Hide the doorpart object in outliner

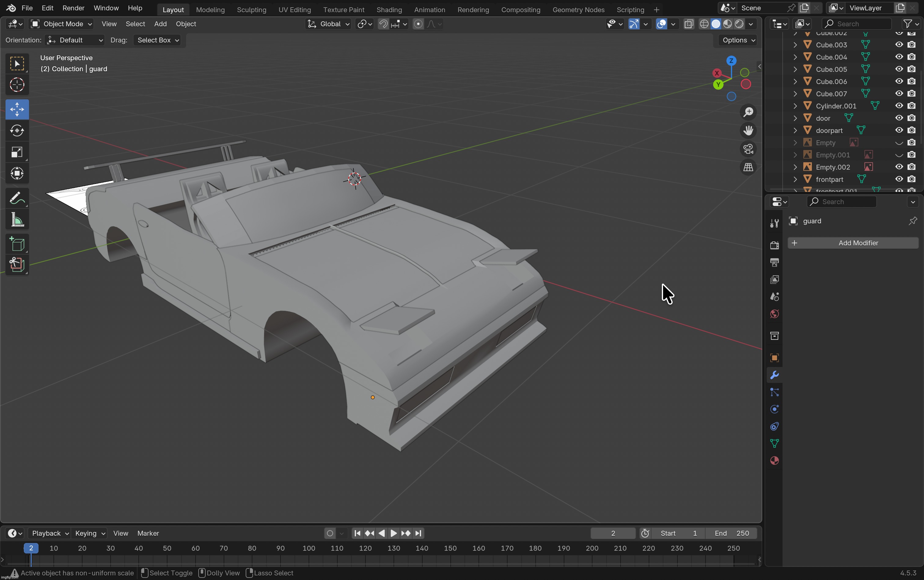(899, 130)
